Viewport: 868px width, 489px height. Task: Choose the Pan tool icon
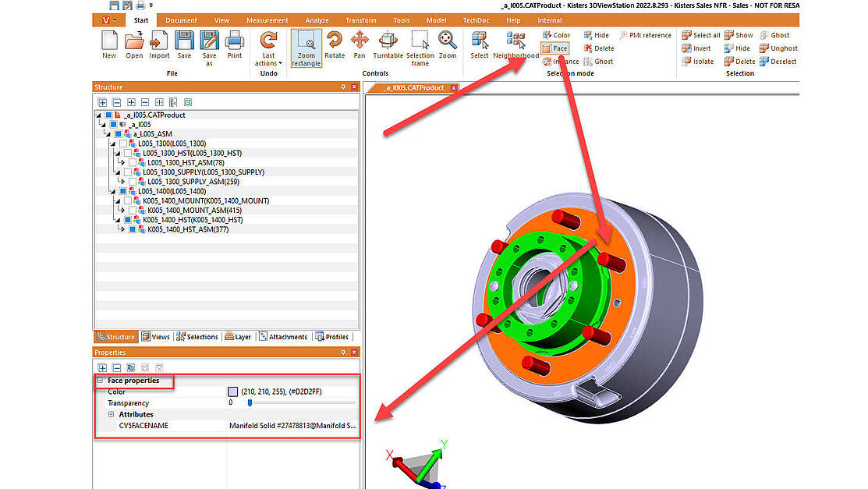coord(360,45)
